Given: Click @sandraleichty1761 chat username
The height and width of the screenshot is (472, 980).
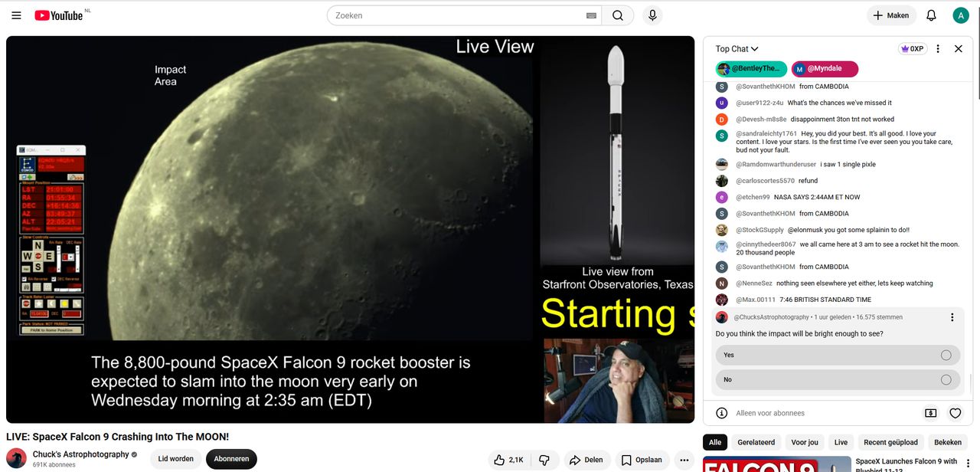Looking at the screenshot, I should pyautogui.click(x=766, y=133).
